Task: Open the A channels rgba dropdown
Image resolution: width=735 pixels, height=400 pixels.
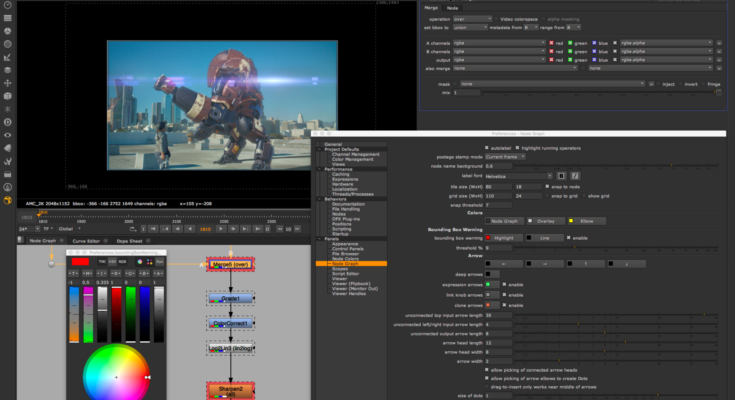Action: click(x=499, y=43)
